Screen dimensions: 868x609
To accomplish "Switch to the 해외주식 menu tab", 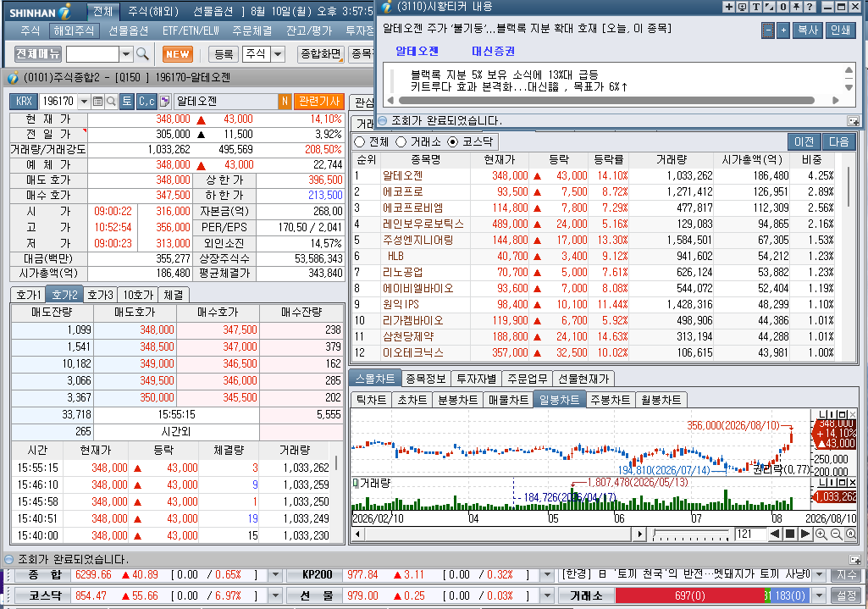I will 74,30.
